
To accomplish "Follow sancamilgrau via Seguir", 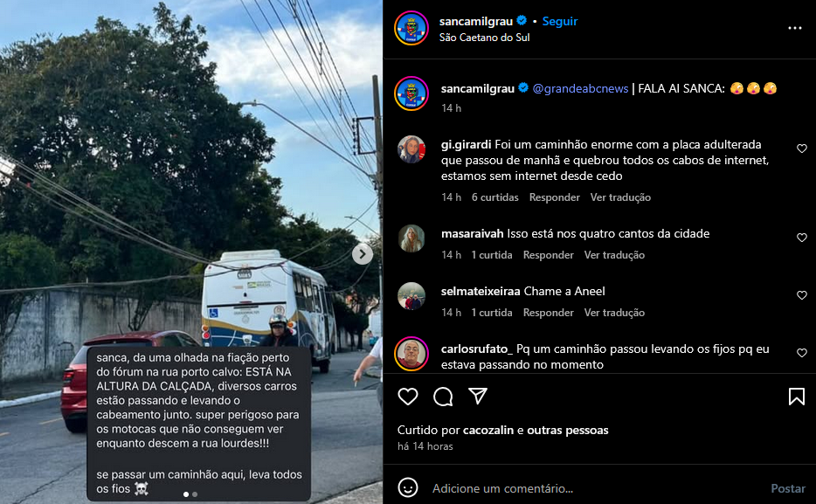I will [560, 21].
